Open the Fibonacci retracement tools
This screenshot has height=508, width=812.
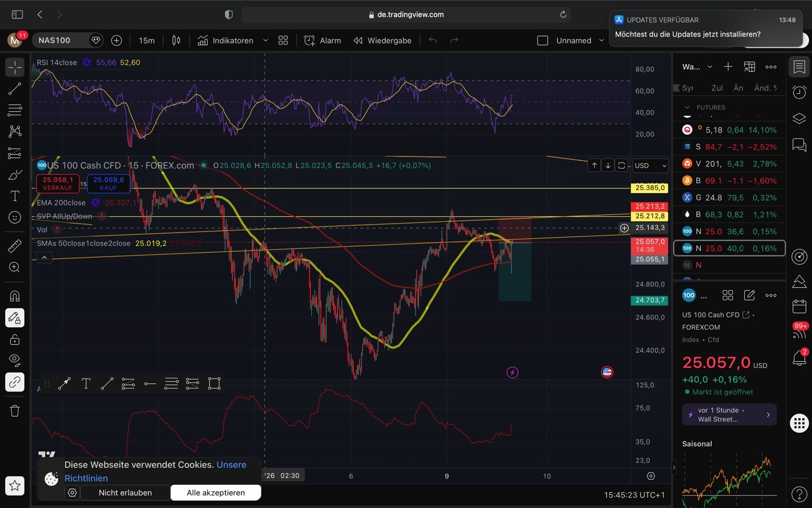[15, 110]
